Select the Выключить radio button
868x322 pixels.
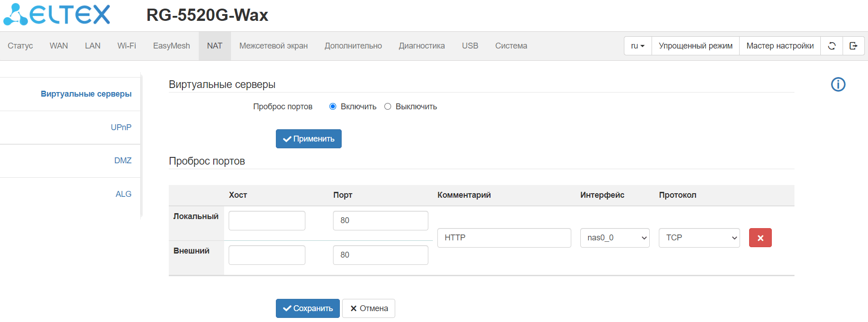tap(387, 107)
